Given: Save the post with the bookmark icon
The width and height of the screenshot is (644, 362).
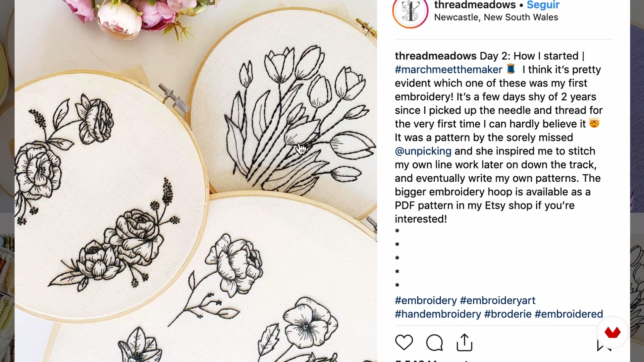Looking at the screenshot, I should point(604,345).
